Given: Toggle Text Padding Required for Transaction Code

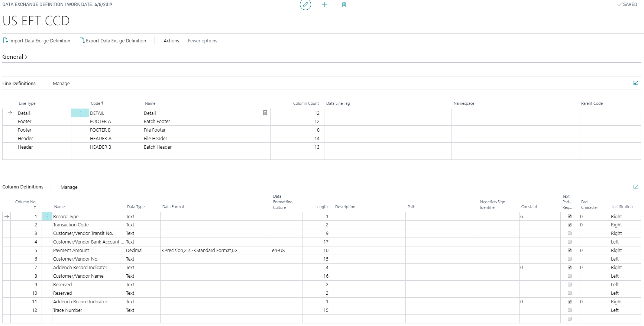Looking at the screenshot, I should [570, 225].
